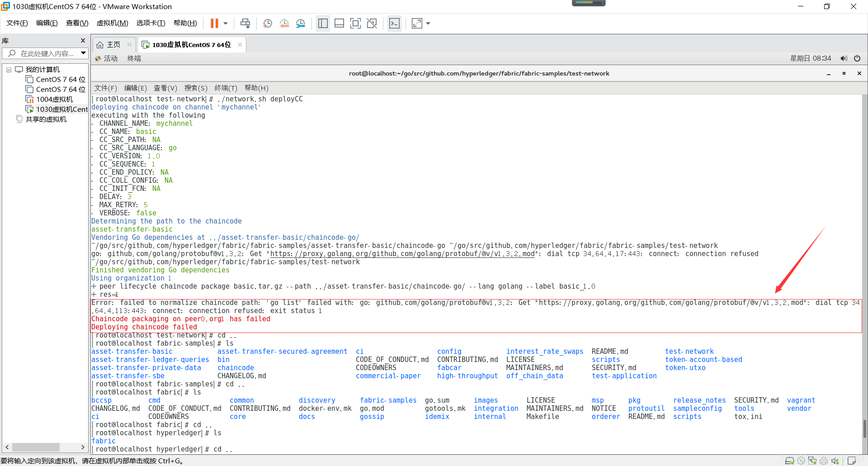868x466 pixels.
Task: Click the printer device status icon
Action: (x=824, y=461)
